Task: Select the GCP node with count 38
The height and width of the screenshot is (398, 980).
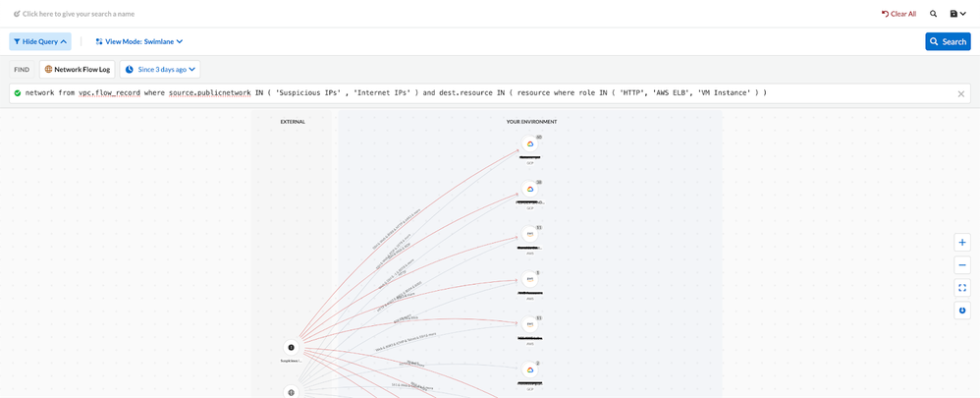Action: tap(530, 189)
